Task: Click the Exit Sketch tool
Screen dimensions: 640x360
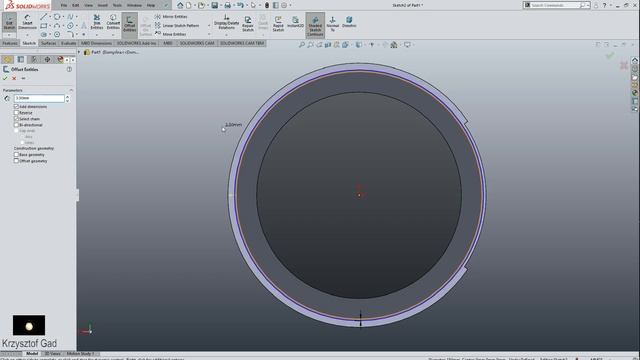Action: (x=9, y=23)
